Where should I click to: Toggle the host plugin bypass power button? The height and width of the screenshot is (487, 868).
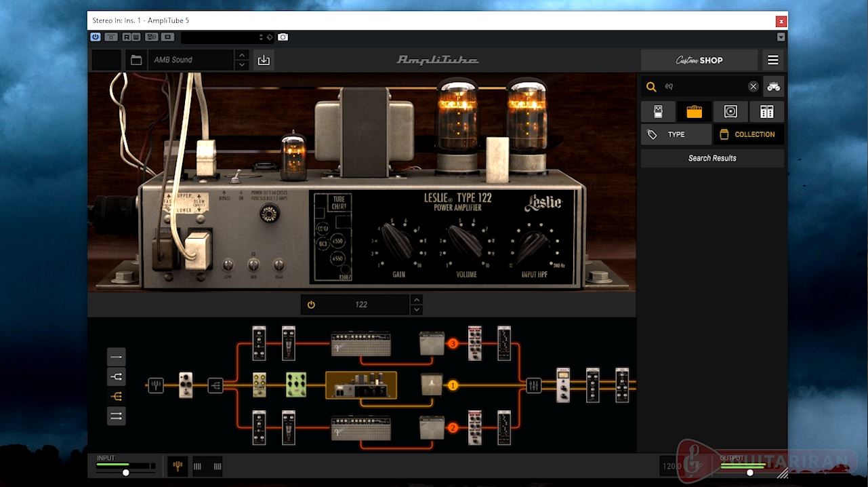click(96, 37)
